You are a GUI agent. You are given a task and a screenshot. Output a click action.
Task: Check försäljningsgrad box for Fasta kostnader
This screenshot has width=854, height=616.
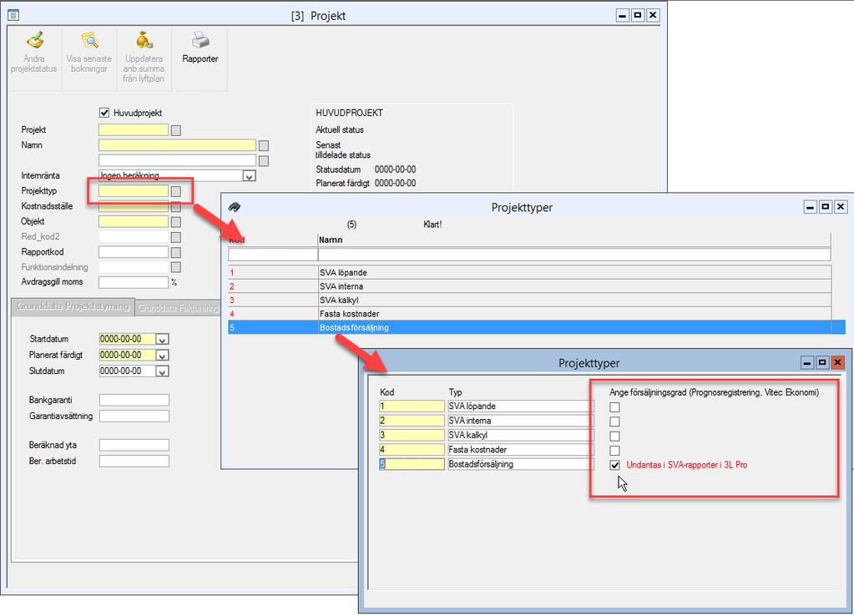point(614,451)
